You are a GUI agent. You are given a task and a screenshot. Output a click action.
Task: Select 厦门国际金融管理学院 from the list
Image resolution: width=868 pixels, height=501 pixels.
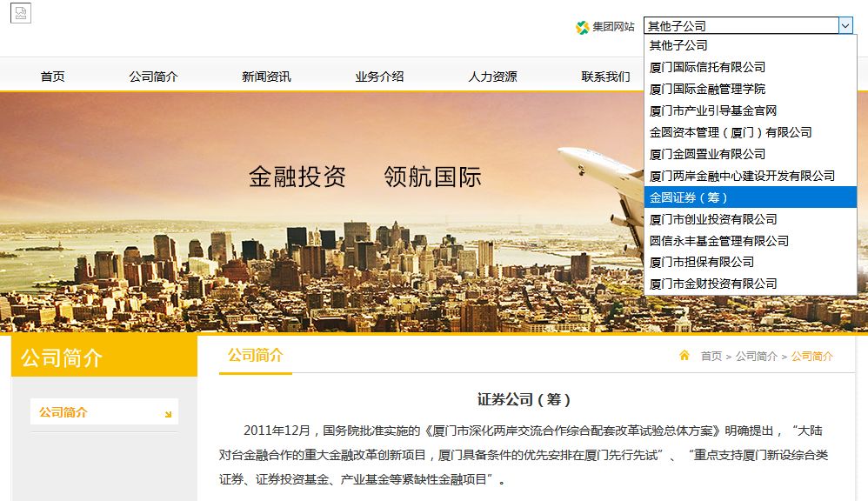point(750,89)
